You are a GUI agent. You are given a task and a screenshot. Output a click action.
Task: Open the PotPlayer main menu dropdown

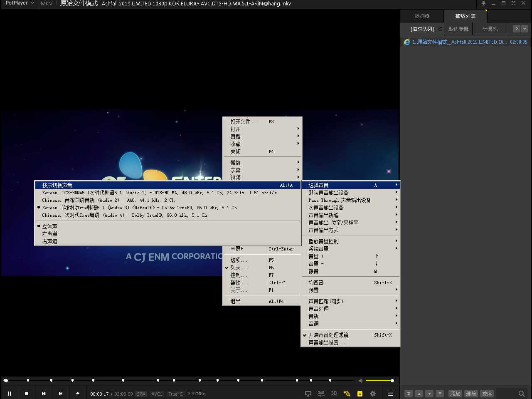20,3
